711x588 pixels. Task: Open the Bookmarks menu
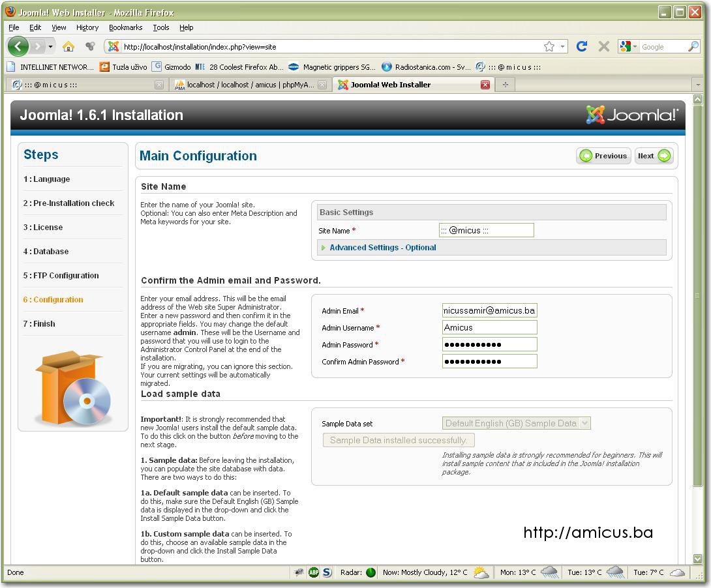(x=126, y=27)
